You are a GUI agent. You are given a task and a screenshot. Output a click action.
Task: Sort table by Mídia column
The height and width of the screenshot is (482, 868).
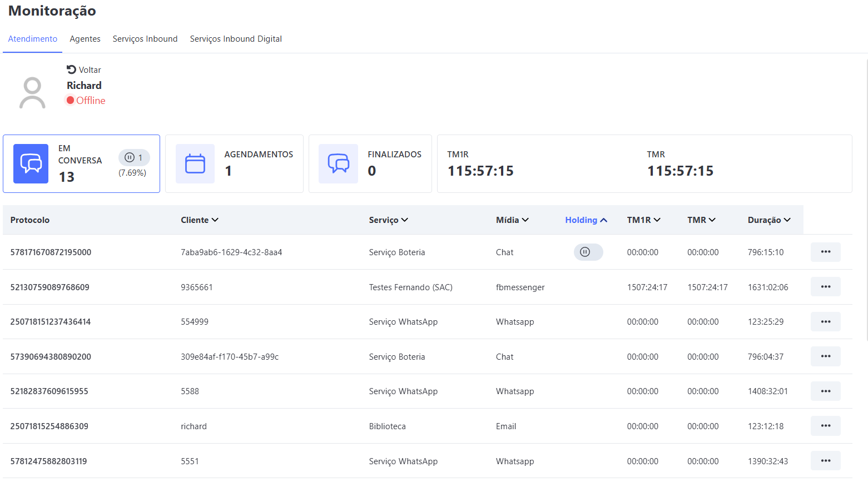[512, 220]
